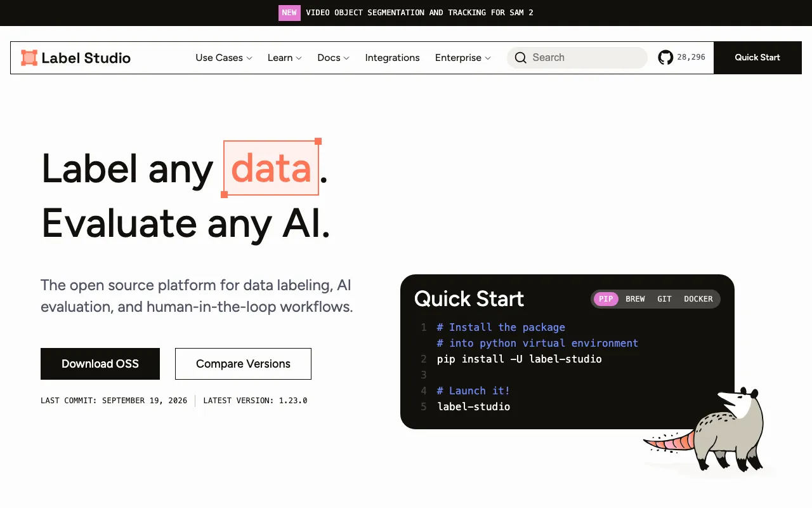The height and width of the screenshot is (508, 812).
Task: Click the "Evaluate any AI." headline
Action: pos(186,223)
